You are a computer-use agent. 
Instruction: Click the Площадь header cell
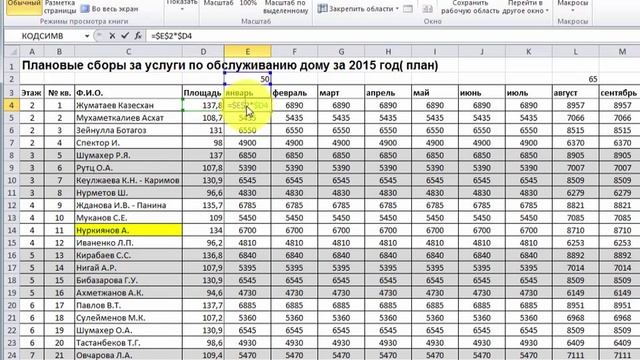pyautogui.click(x=203, y=93)
